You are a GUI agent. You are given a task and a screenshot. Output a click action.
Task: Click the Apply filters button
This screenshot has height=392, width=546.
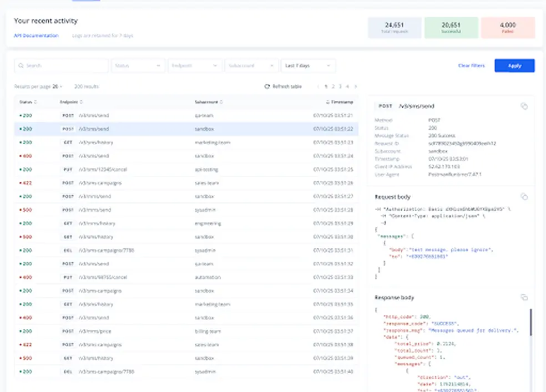pyautogui.click(x=514, y=66)
